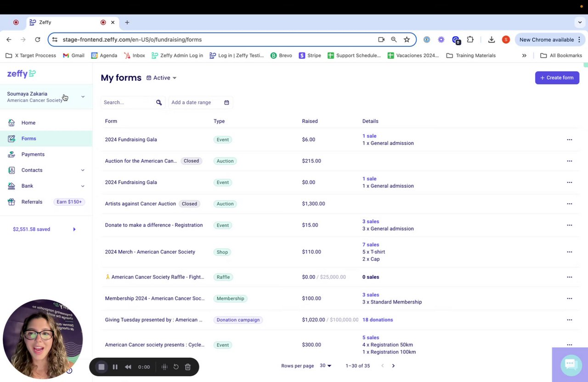Open the Chrome profile avatar
Image resolution: width=588 pixels, height=382 pixels.
coord(506,39)
